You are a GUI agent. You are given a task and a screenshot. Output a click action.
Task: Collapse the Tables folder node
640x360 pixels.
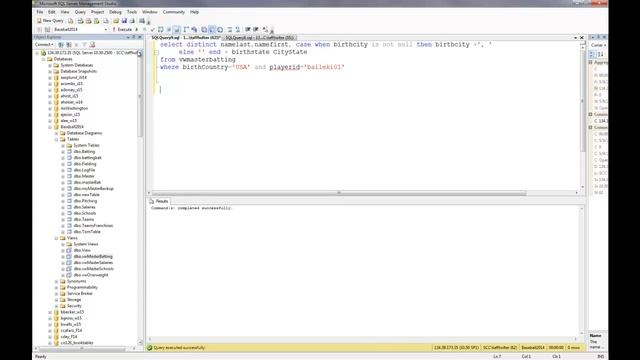[x=57, y=139]
